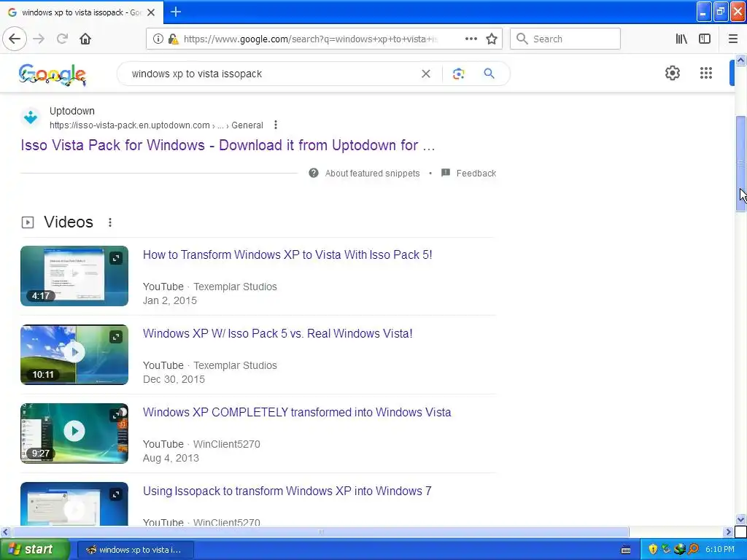Open the Google apps grid
This screenshot has width=747, height=560.
tap(706, 73)
